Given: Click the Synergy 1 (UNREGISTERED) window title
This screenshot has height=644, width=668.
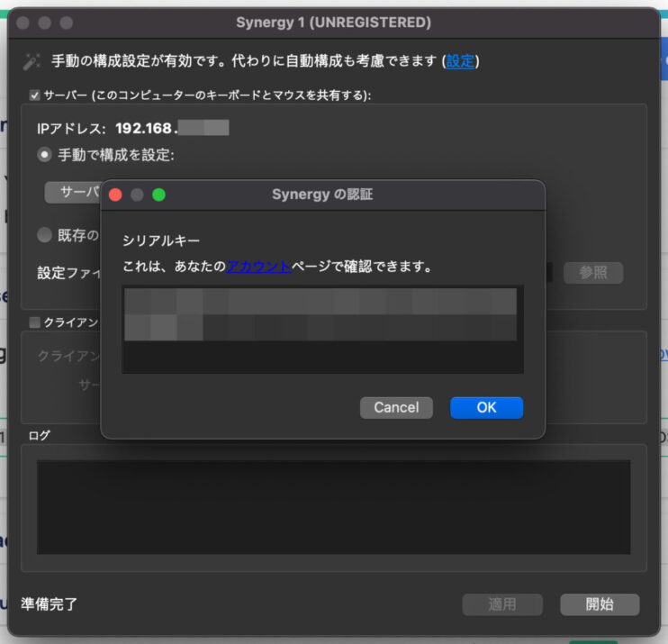Looking at the screenshot, I should pyautogui.click(x=334, y=23).
